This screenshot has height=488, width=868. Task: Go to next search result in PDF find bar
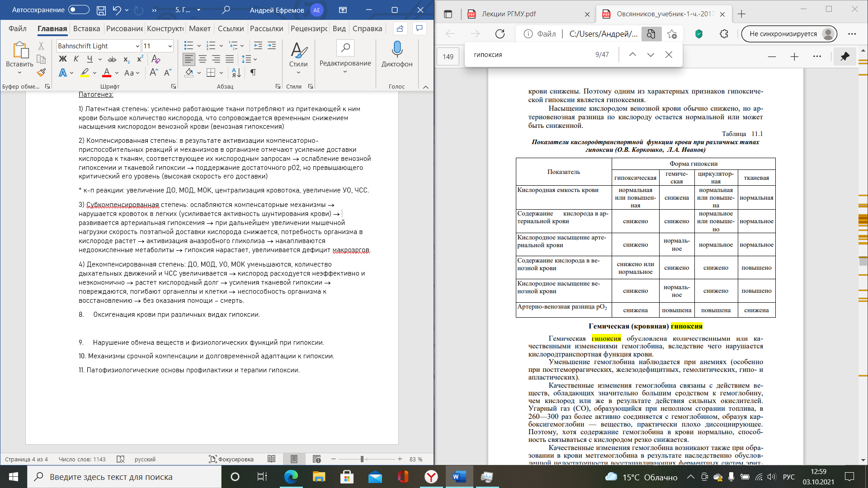pyautogui.click(x=651, y=55)
